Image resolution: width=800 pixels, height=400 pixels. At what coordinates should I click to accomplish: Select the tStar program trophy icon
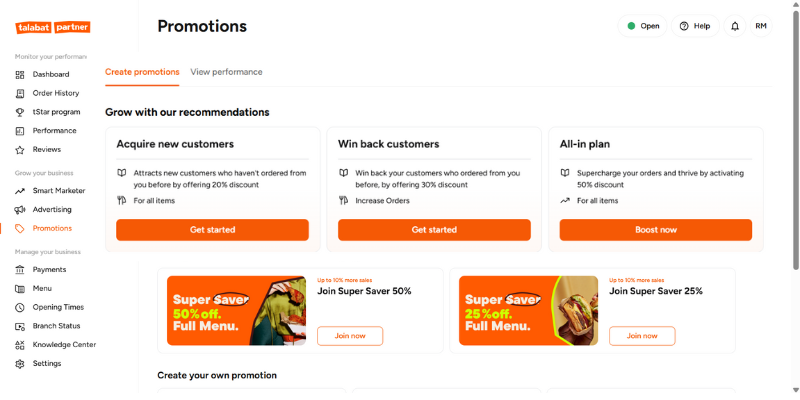point(20,112)
